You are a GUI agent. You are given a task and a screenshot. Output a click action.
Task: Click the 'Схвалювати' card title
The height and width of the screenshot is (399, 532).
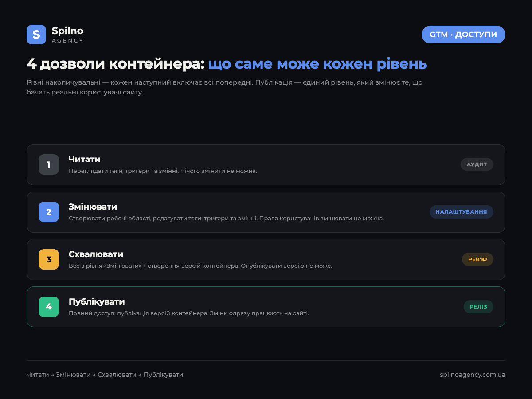pyautogui.click(x=96, y=254)
